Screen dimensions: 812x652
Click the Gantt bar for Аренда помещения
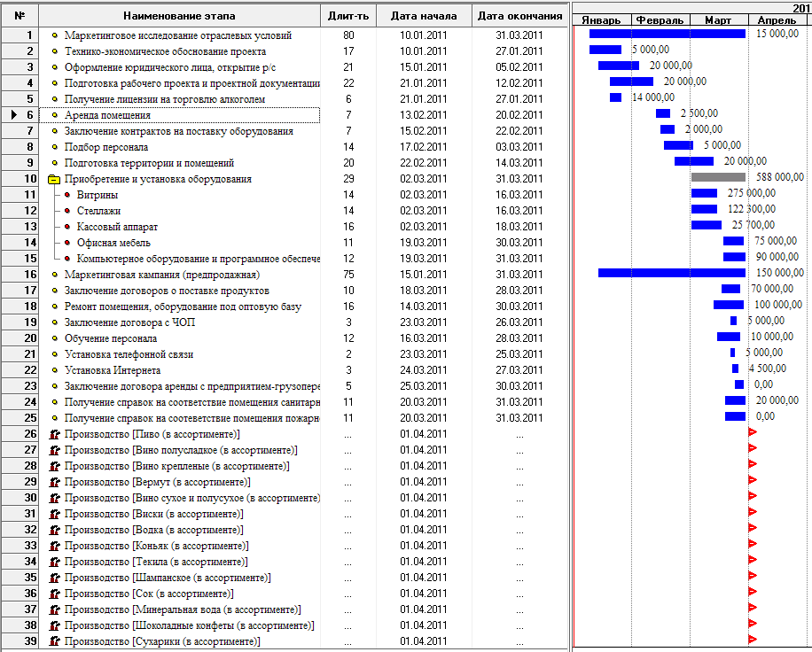coord(663,113)
